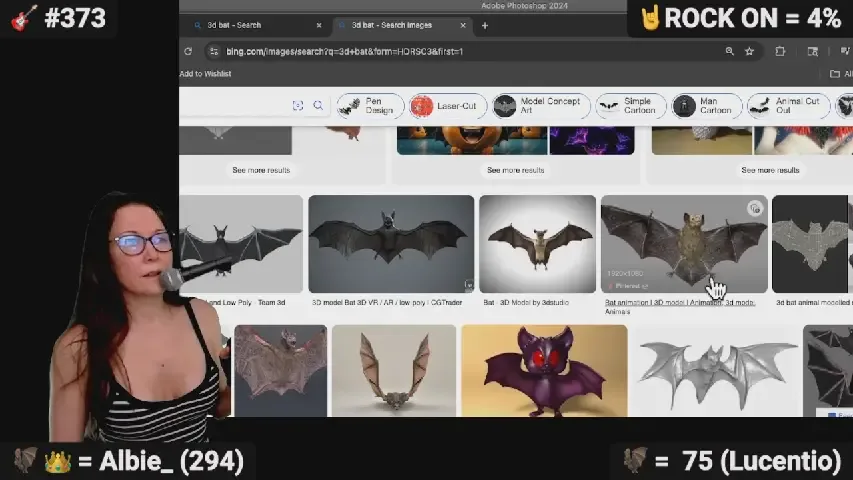Bookmark this page with the star icon
This screenshot has height=480, width=853.
point(749,51)
